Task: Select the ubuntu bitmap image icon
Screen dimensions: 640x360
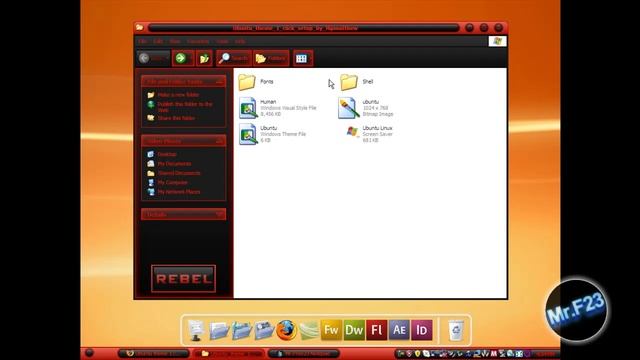Action: click(x=349, y=108)
